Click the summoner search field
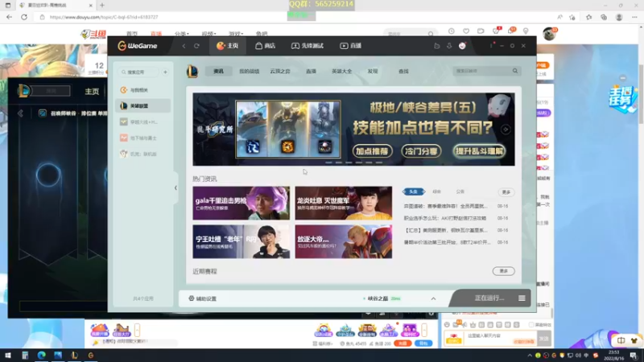Image resolution: width=644 pixels, height=362 pixels. point(482,71)
